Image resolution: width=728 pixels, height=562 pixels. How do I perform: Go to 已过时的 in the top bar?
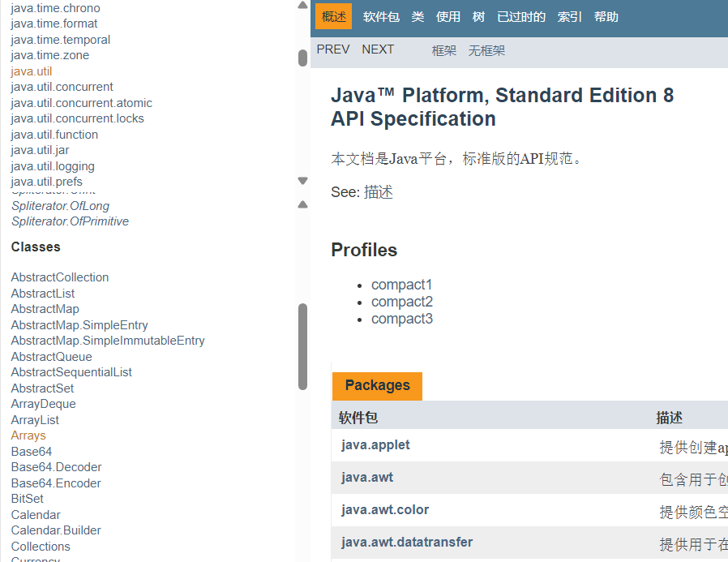pos(520,16)
